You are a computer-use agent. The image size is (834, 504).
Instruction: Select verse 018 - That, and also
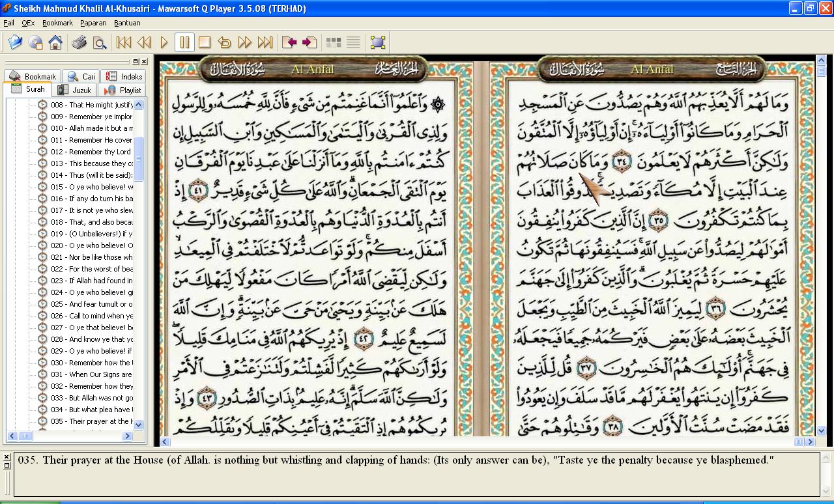click(91, 222)
